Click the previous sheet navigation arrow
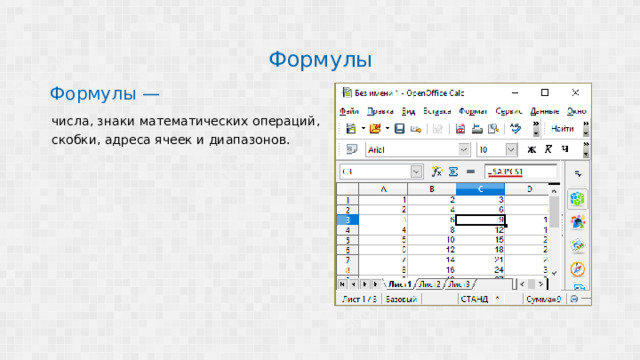640x360 pixels. coord(353,284)
